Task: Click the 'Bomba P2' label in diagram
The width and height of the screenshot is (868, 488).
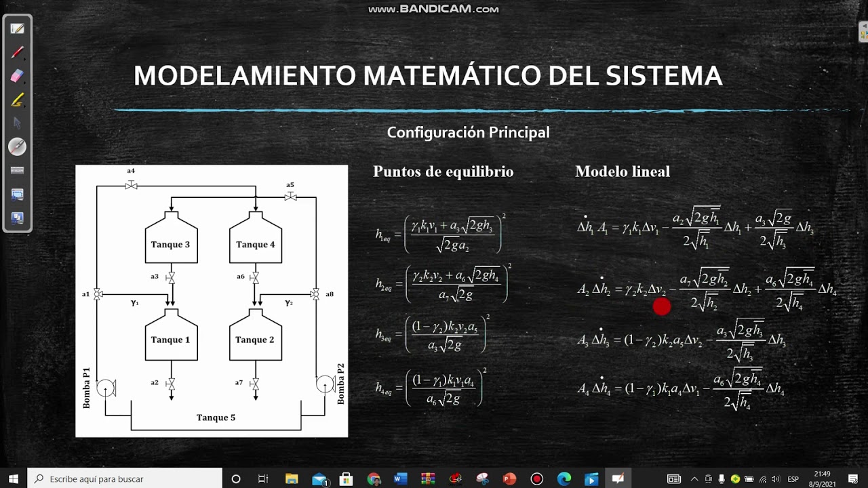Action: tap(340, 384)
